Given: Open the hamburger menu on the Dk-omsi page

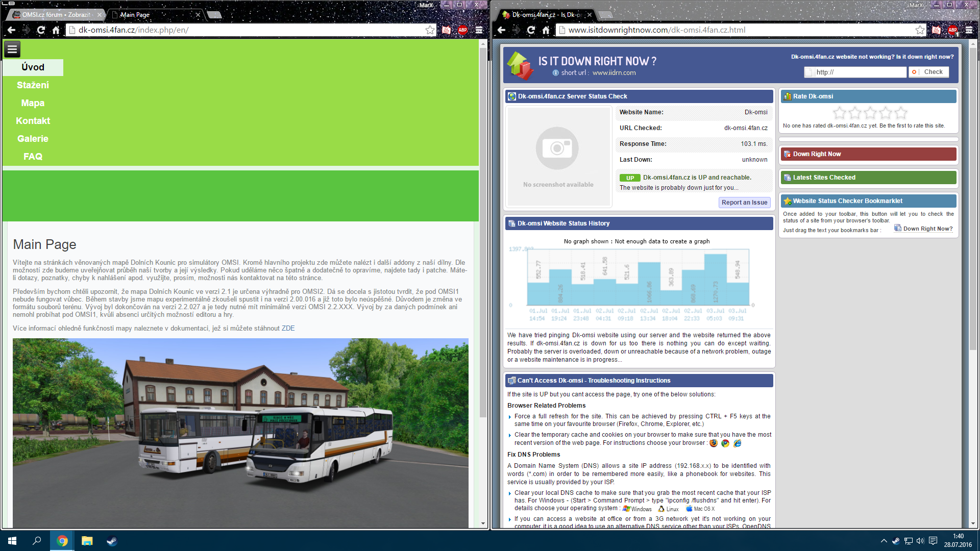Looking at the screenshot, I should [12, 49].
